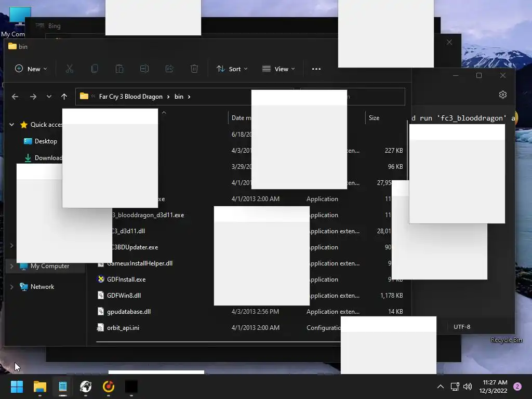Open the black terminal app in the taskbar
This screenshot has height=399, width=532.
tap(131, 387)
